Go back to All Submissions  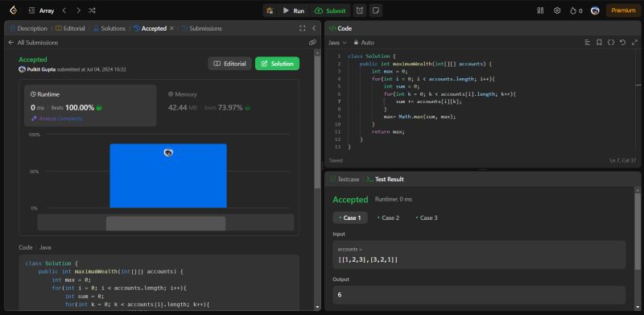(x=33, y=43)
